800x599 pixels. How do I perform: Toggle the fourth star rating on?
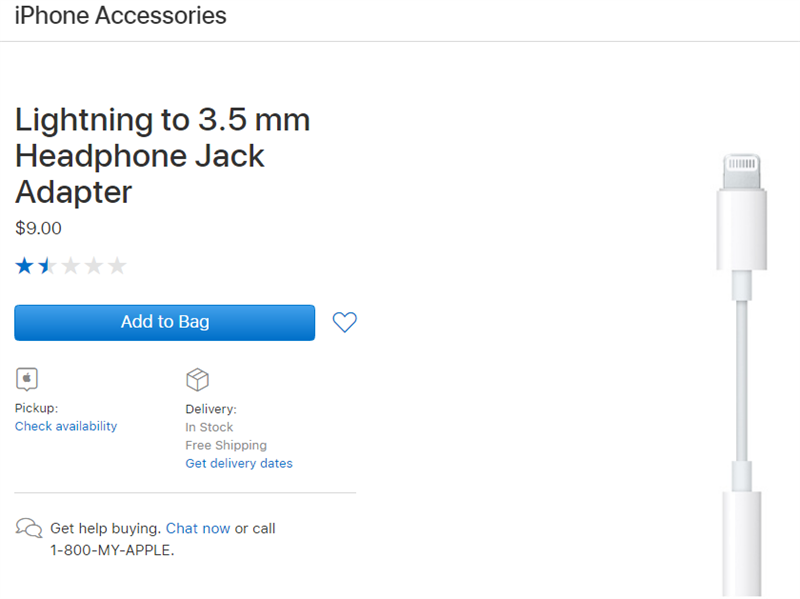pyautogui.click(x=93, y=265)
